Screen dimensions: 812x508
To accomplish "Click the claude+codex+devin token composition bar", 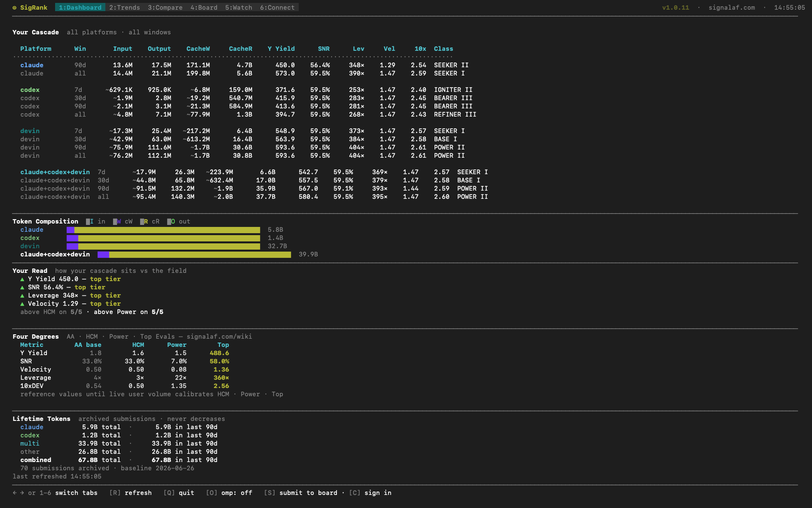I will click(x=194, y=254).
